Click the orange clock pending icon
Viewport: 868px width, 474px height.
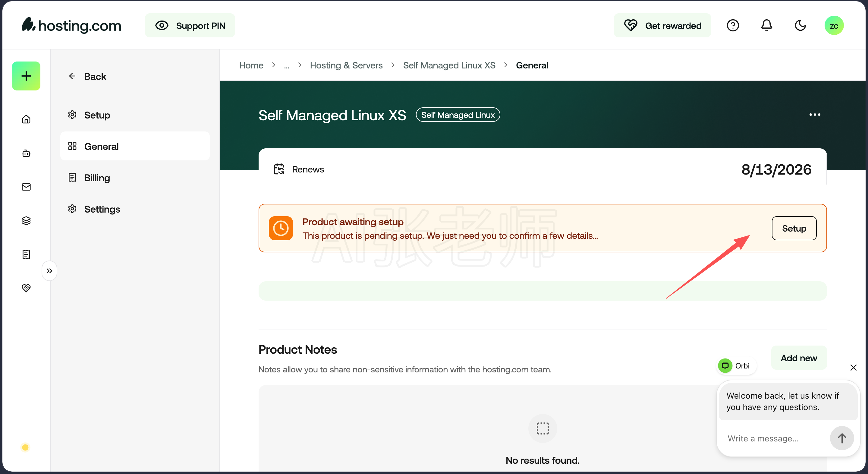click(x=281, y=228)
